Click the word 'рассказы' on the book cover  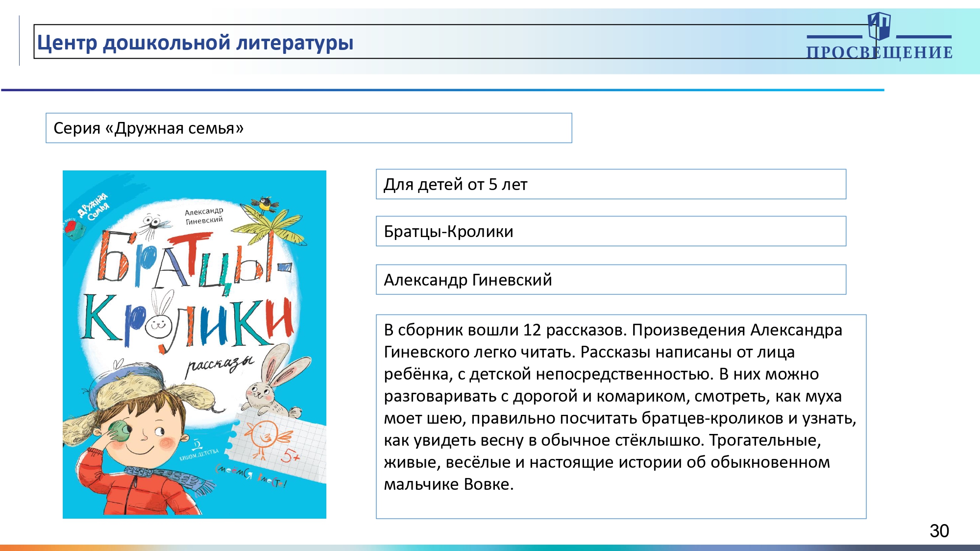(x=220, y=365)
